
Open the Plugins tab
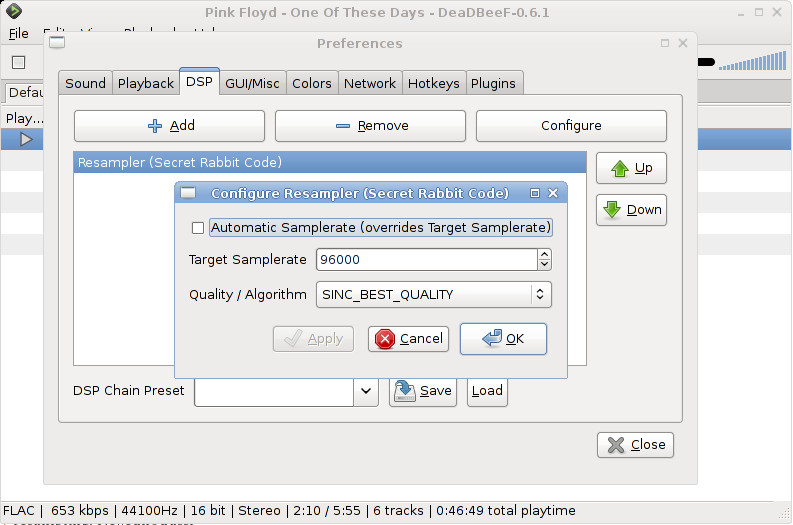(493, 83)
